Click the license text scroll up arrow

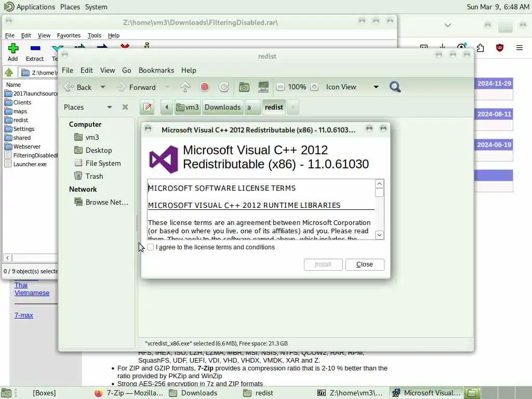click(379, 183)
